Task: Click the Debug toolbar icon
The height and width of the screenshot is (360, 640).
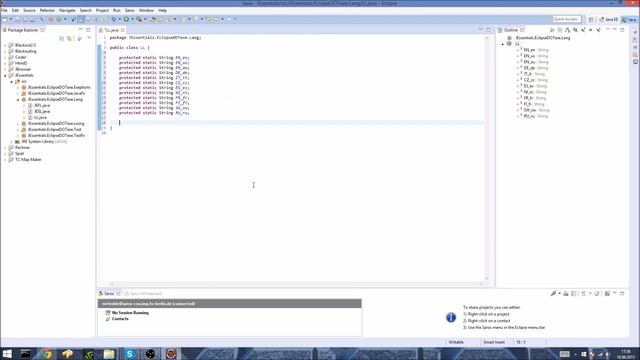Action: (114, 19)
